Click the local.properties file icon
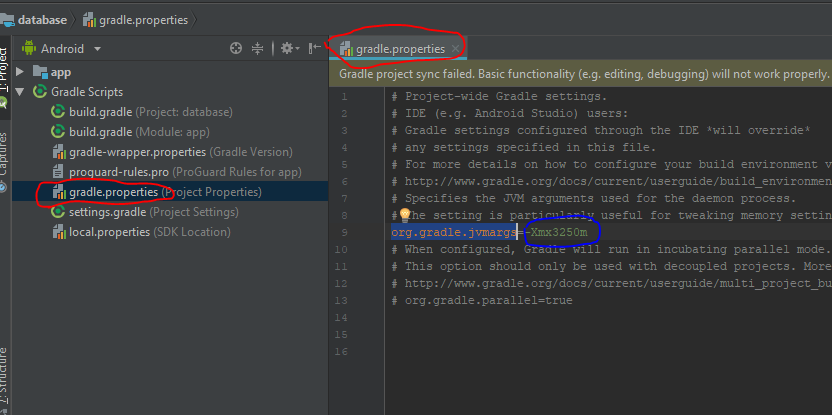Viewport: 832px width, 415px height. (x=58, y=232)
